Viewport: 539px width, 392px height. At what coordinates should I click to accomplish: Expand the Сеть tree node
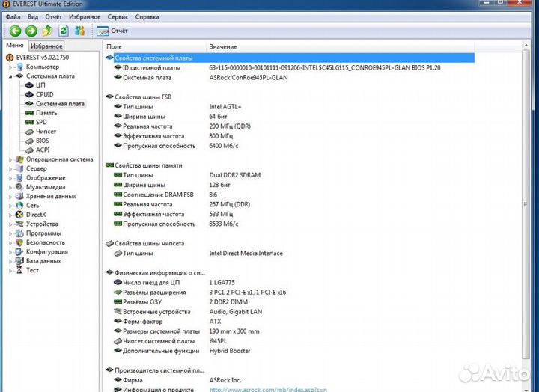[x=10, y=206]
